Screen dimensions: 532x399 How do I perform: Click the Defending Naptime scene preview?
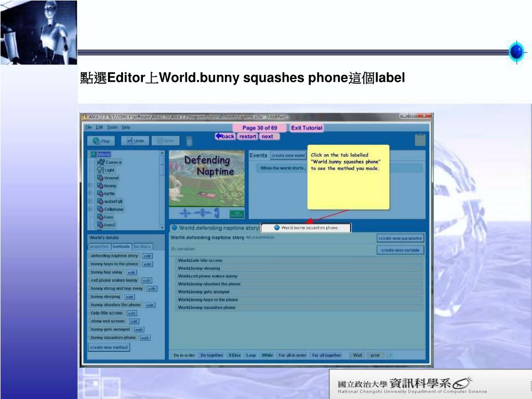coord(207,178)
